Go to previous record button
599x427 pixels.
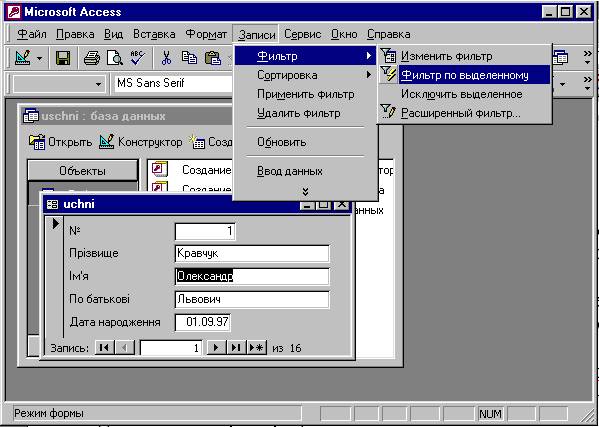click(124, 348)
